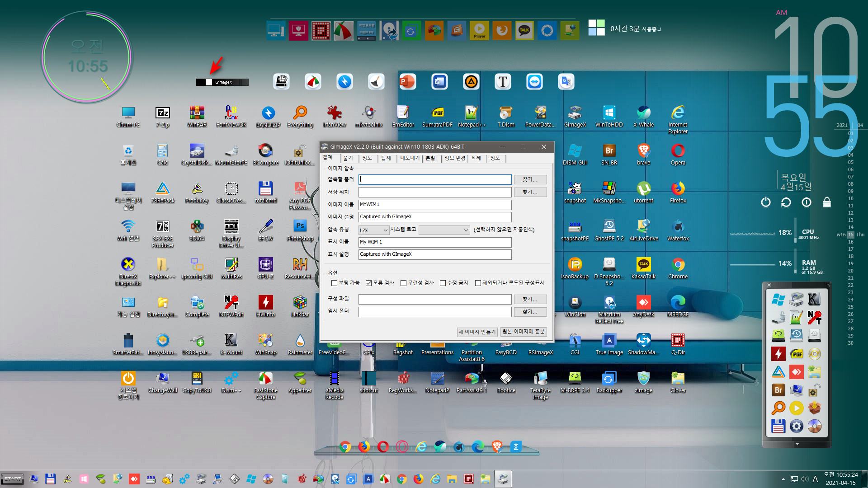The width and height of the screenshot is (868, 488).
Task: Click 찾기 button next to 임시 폴더
Action: 530,312
